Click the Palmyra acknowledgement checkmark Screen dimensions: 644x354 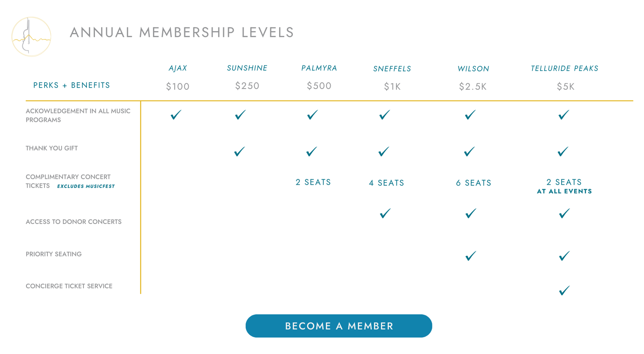312,115
